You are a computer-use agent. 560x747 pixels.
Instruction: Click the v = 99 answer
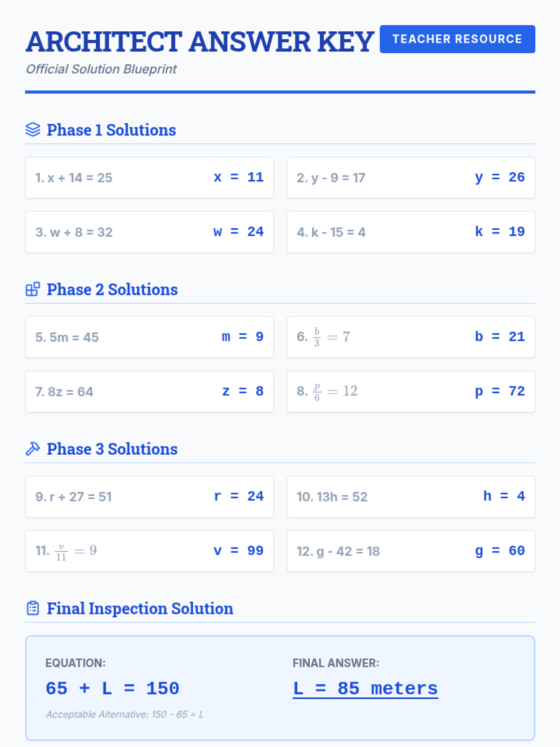(238, 551)
